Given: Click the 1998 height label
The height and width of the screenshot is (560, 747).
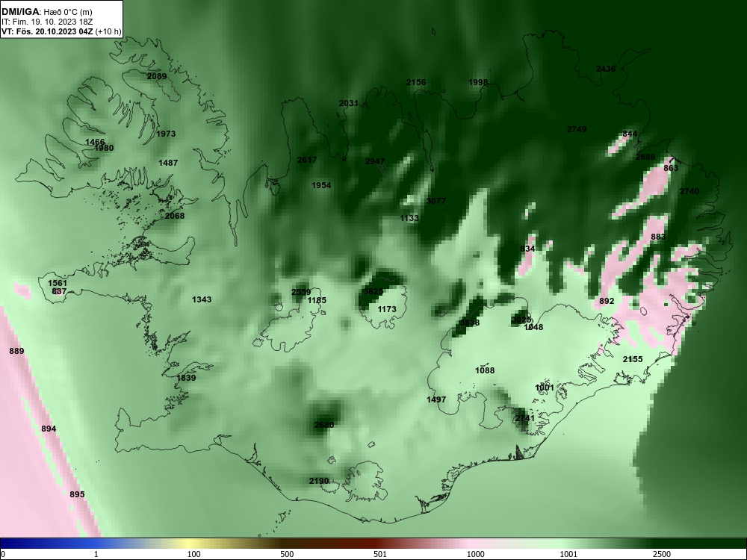Looking at the screenshot, I should click(478, 82).
